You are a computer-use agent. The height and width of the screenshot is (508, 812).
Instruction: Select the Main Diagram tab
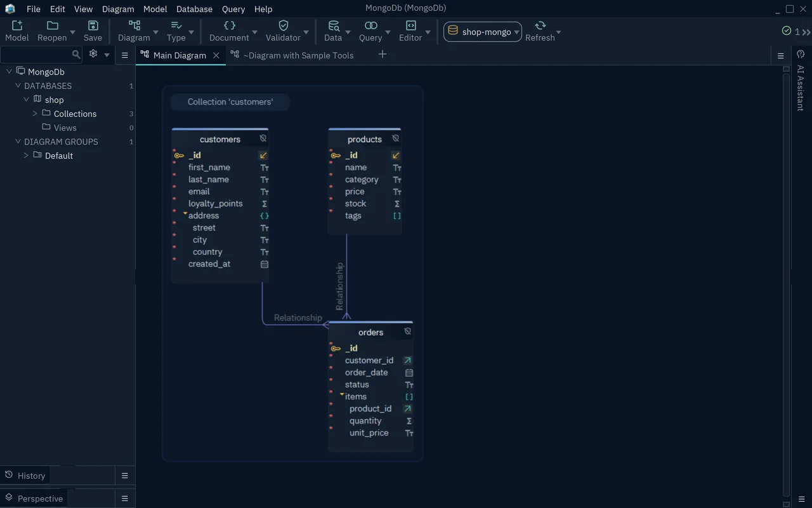point(180,55)
